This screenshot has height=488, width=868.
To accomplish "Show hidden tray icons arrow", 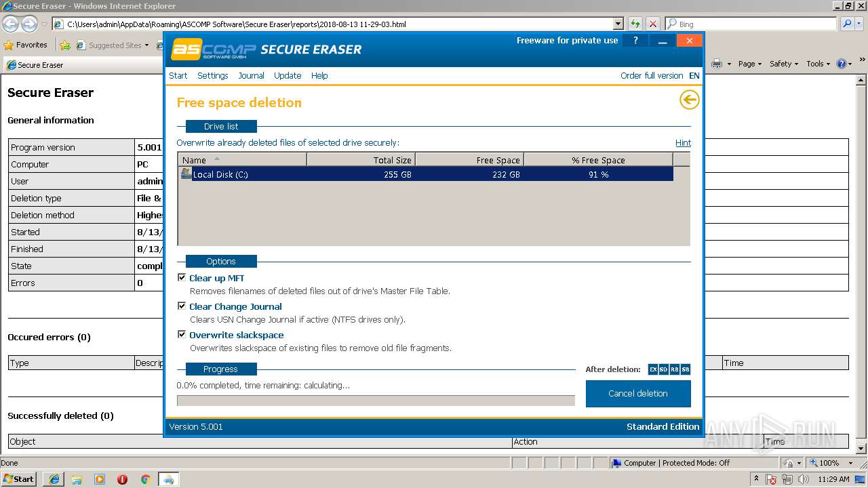I will (756, 479).
